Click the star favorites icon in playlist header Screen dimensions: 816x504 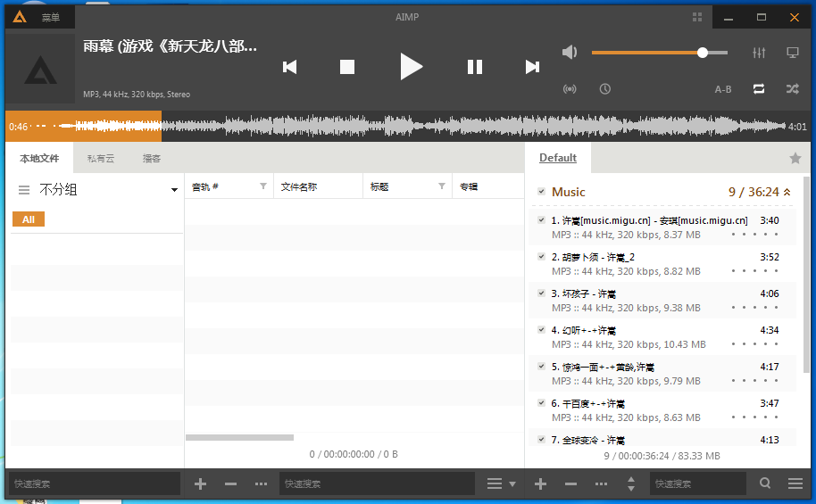795,158
